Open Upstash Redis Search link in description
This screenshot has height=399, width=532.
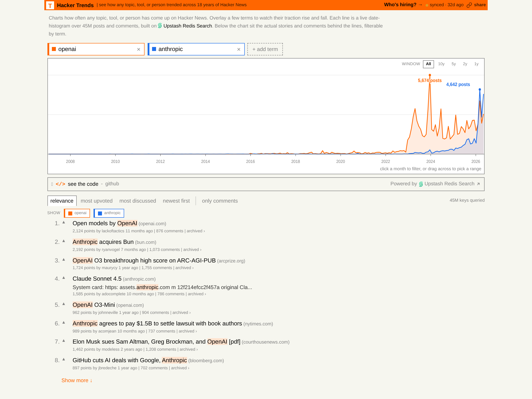188,26
